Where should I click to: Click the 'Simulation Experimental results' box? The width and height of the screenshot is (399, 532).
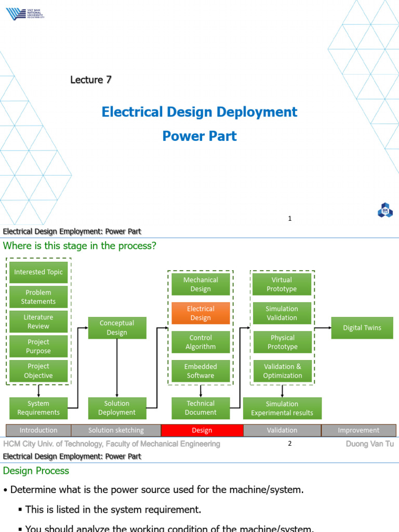(x=282, y=408)
